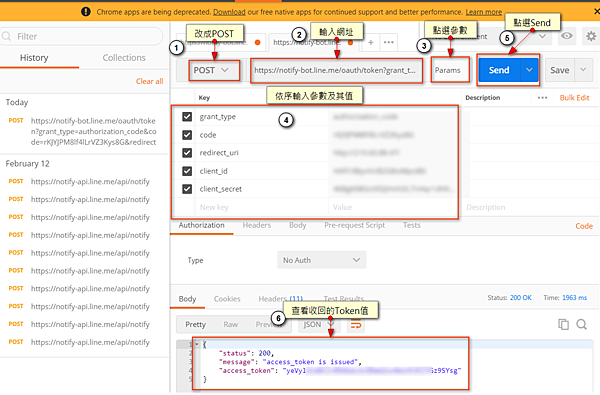This screenshot has width=600, height=395.
Task: Open the settings gear icon
Action: pos(591,36)
